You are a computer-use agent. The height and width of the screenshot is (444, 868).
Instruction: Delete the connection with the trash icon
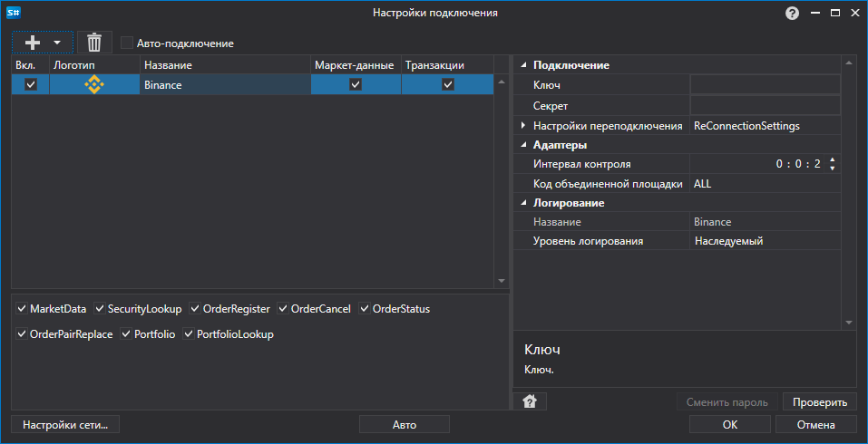[94, 43]
